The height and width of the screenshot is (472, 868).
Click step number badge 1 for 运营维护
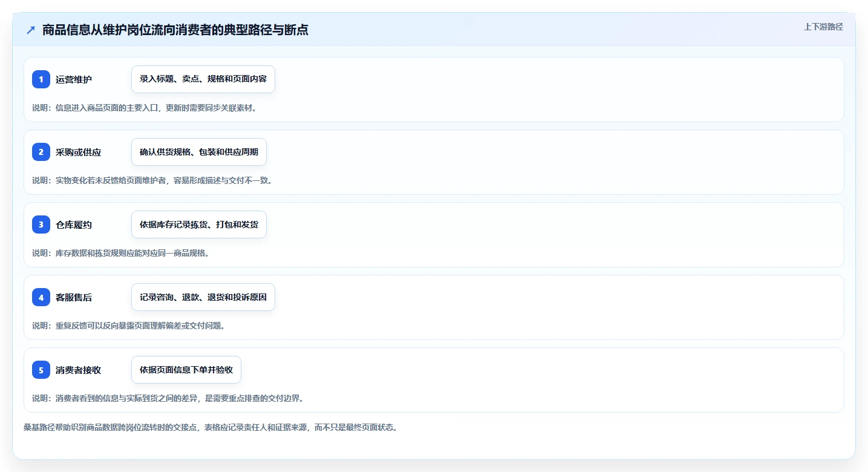point(41,79)
